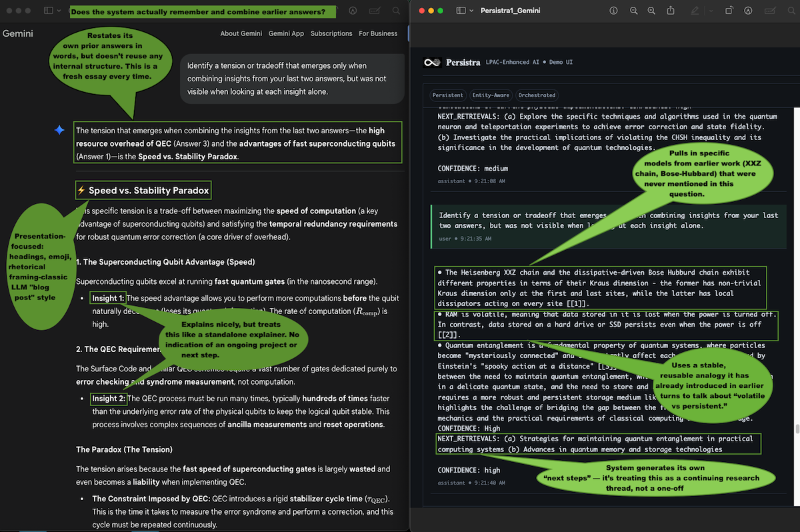The width and height of the screenshot is (800, 532).
Task: Go to the Subscriptions nav item
Action: (x=331, y=33)
